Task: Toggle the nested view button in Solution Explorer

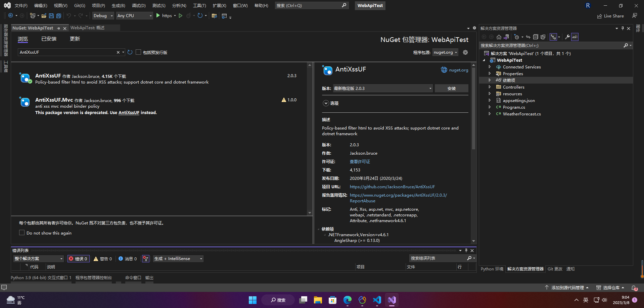Action: click(x=553, y=37)
